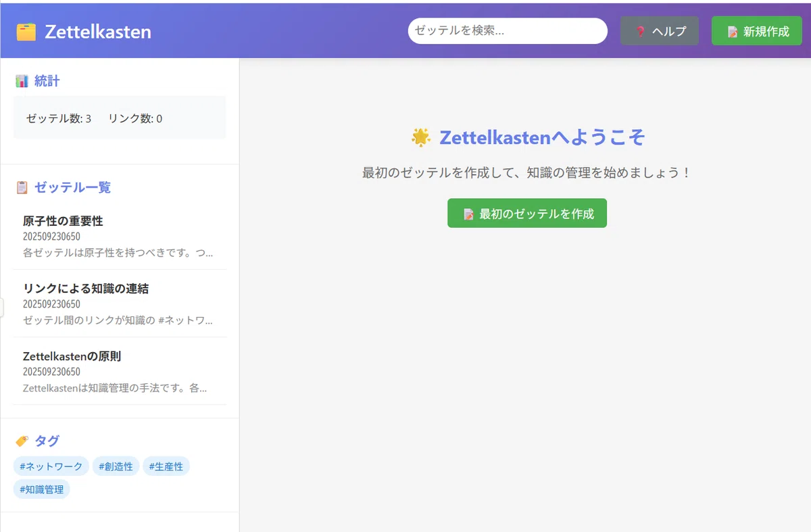
Task: Filter by #ネットワーク tag
Action: [51, 466]
